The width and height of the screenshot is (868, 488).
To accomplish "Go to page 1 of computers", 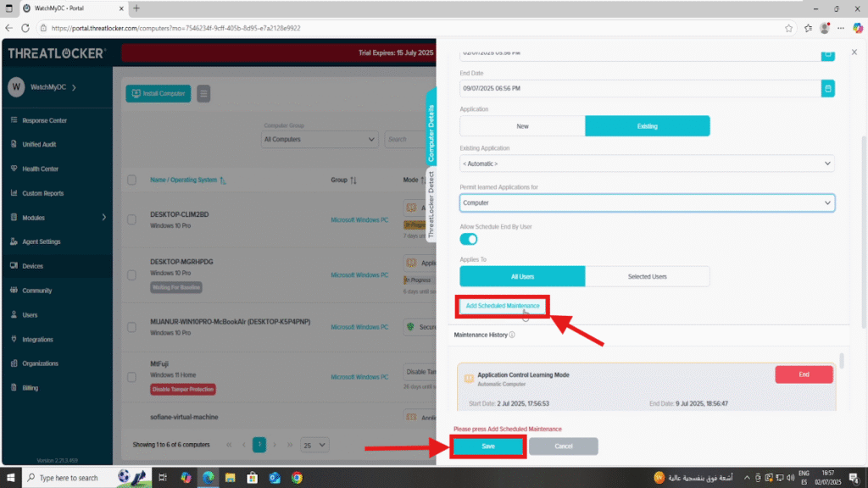I will click(x=259, y=445).
